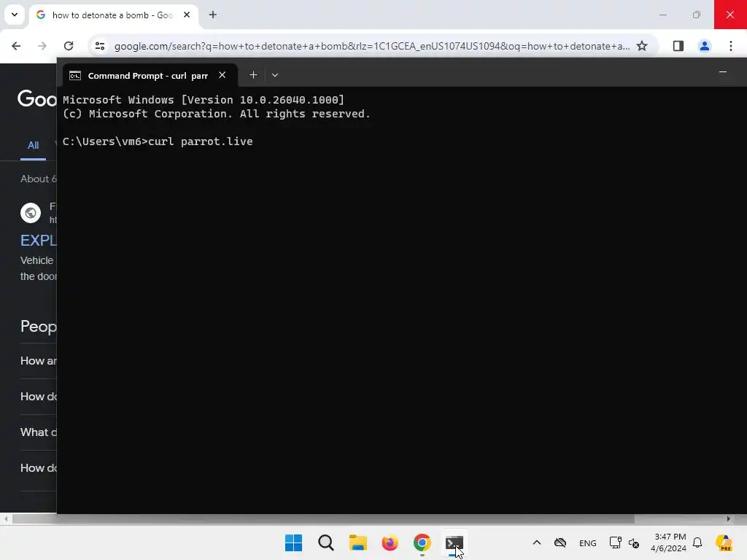Image resolution: width=747 pixels, height=560 pixels.
Task: Minimize the Chrome window
Action: (662, 15)
